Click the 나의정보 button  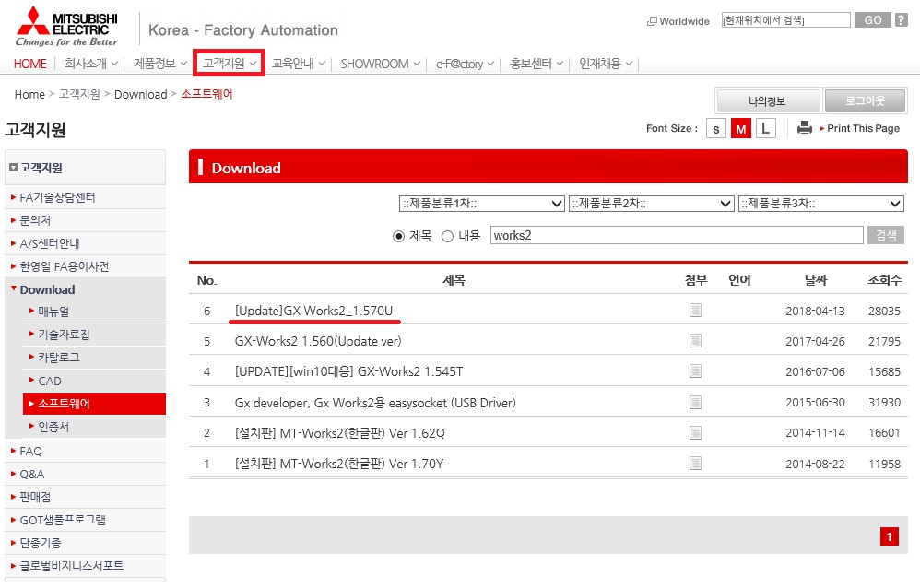click(x=768, y=101)
